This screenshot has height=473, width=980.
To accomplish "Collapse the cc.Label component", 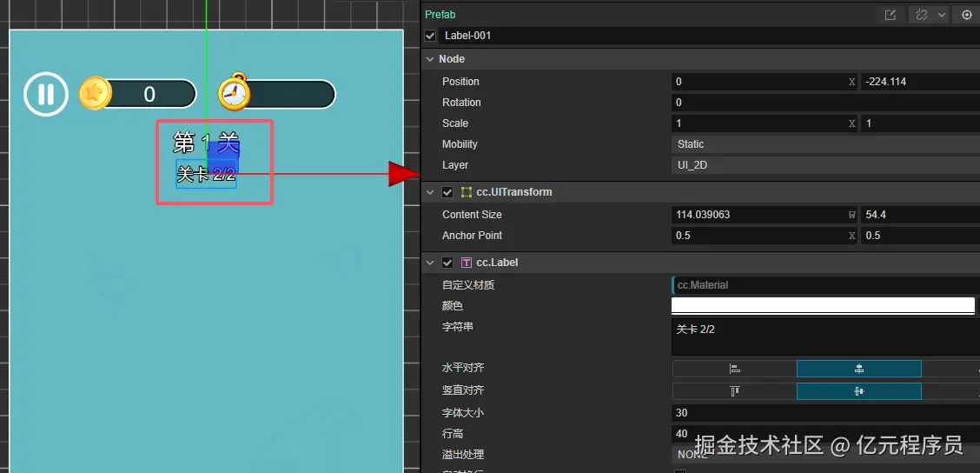I will point(429,263).
